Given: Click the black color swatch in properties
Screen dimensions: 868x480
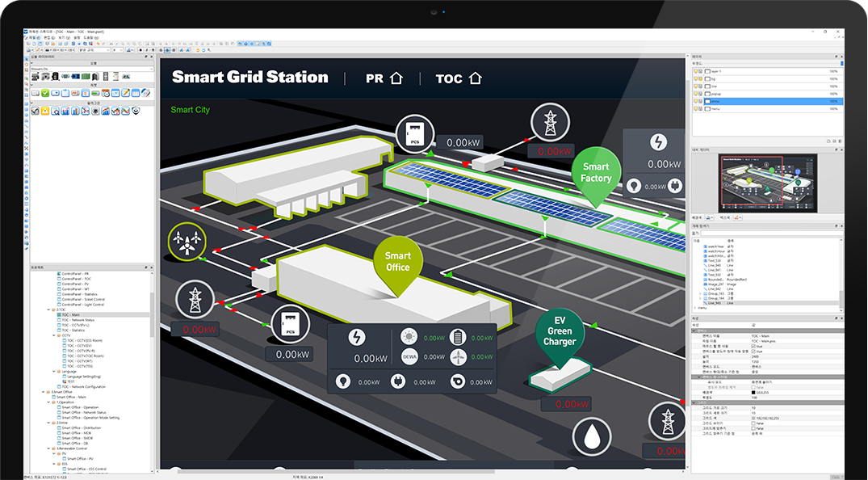Looking at the screenshot, I should click(x=753, y=393).
